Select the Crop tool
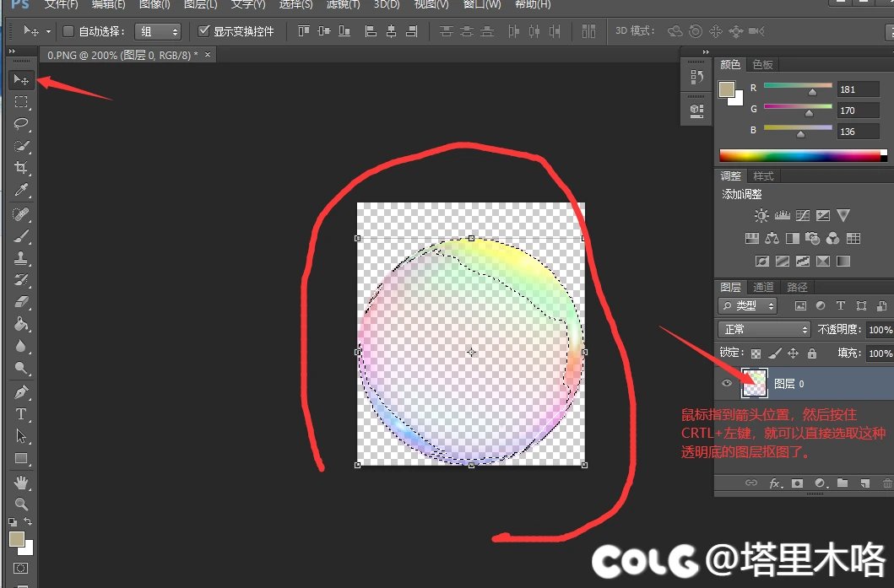 [x=21, y=168]
